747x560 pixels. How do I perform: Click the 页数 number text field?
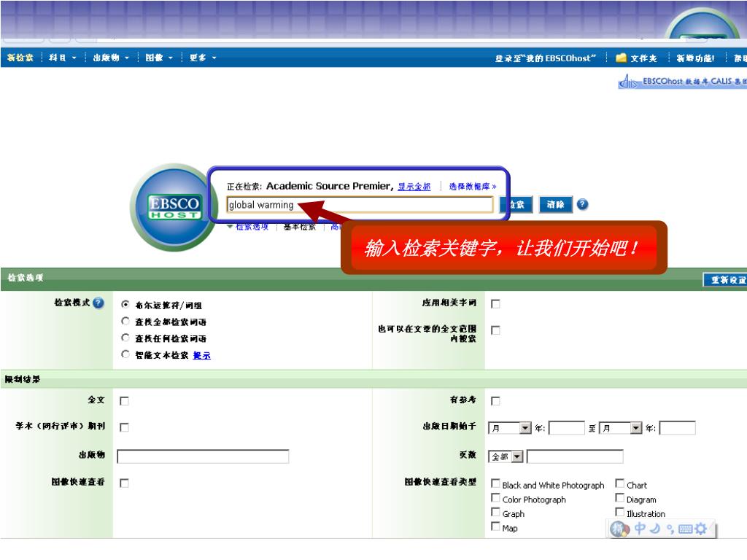click(x=575, y=456)
